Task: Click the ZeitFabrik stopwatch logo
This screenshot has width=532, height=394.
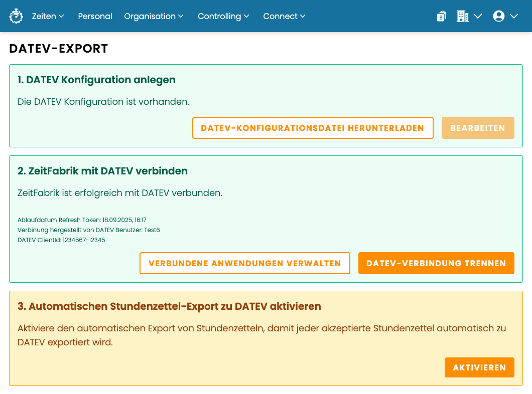Action: (x=16, y=16)
